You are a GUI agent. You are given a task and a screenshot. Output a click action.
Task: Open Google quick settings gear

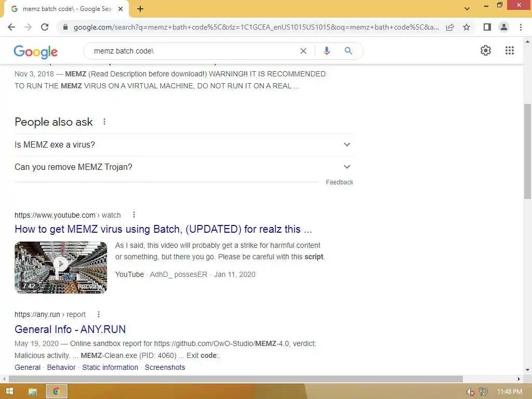point(486,50)
